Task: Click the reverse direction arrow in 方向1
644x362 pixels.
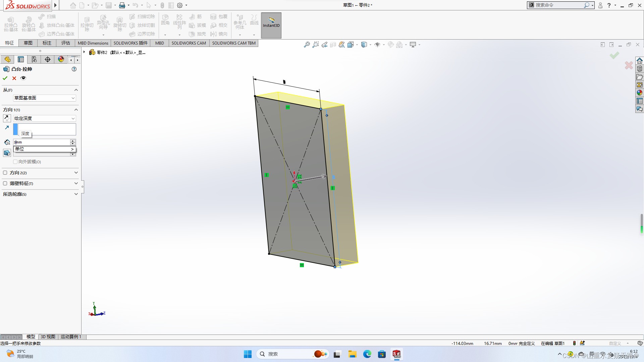Action: click(7, 118)
